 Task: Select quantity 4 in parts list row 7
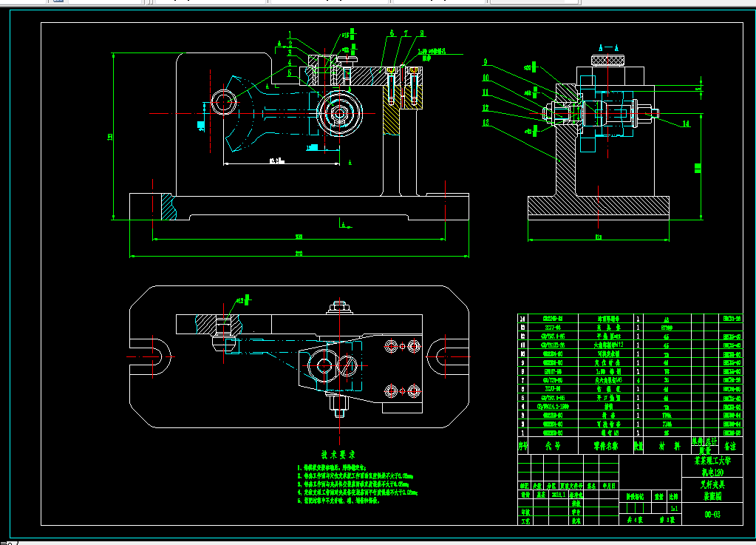(x=638, y=381)
